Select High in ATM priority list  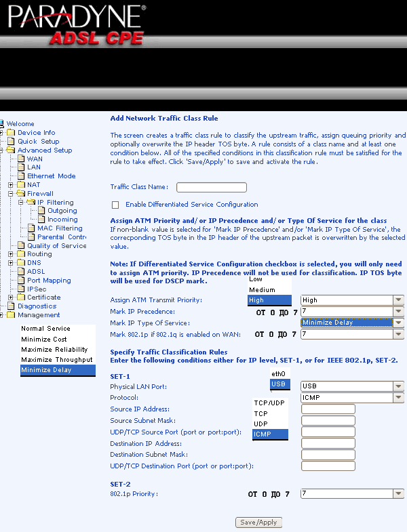coord(270,300)
